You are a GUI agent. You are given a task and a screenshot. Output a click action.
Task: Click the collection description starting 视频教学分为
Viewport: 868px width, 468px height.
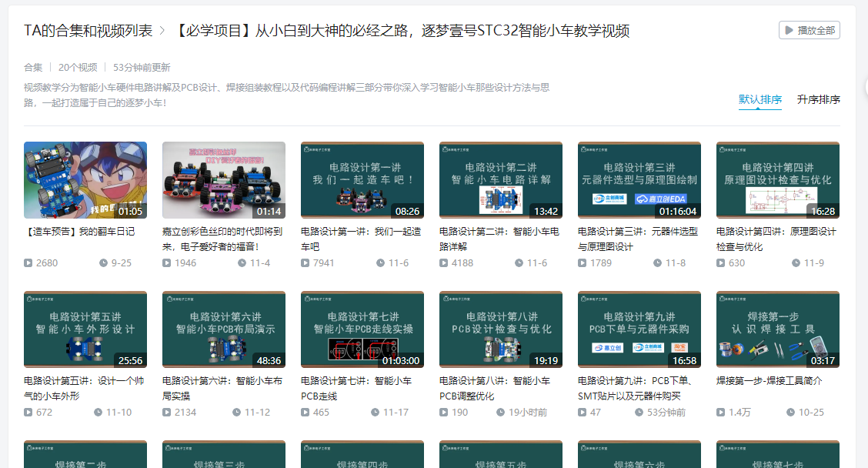(x=287, y=95)
